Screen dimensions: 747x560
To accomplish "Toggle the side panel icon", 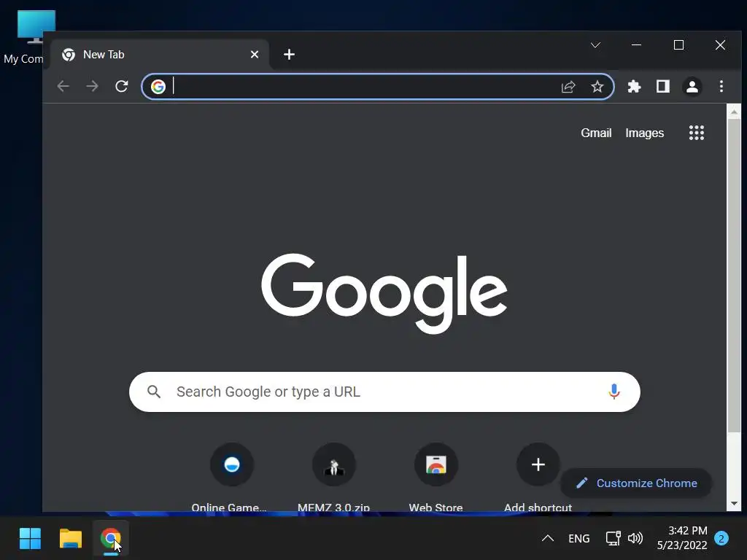I will point(662,86).
